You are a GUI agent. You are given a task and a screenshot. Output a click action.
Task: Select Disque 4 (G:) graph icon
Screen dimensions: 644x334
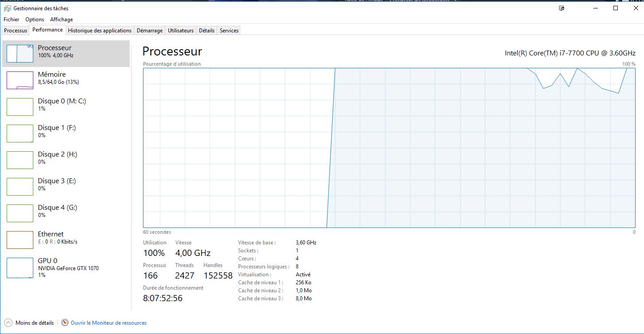coord(20,213)
